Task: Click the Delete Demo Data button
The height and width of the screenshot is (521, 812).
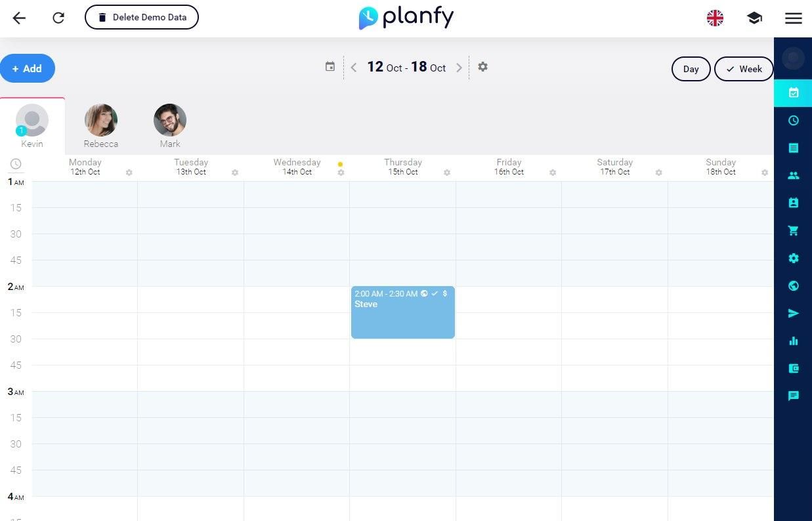Action: click(x=142, y=17)
